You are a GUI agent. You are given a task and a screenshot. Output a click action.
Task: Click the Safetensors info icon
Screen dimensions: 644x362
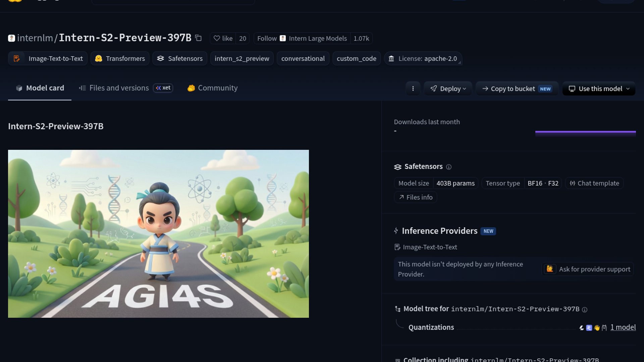pos(449,167)
